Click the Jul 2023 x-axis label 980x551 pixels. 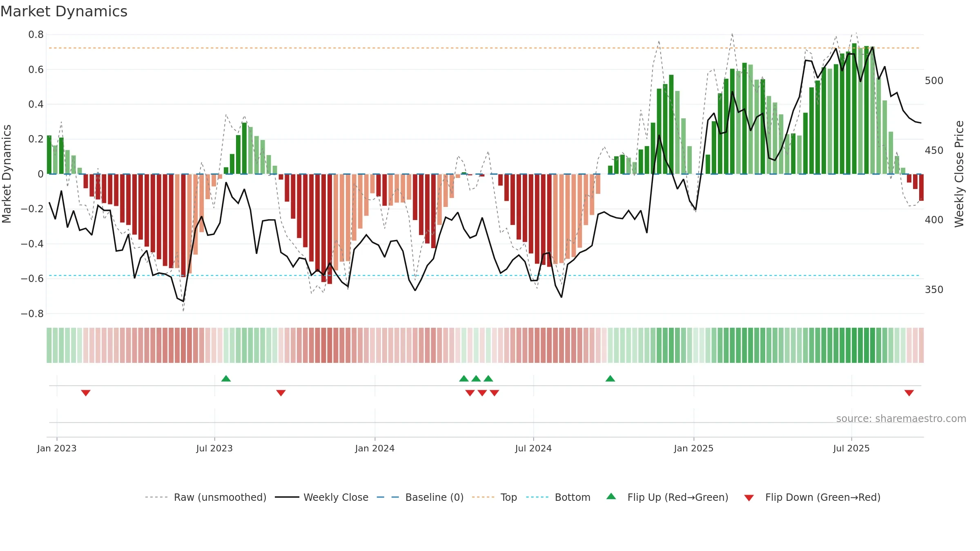click(x=214, y=448)
